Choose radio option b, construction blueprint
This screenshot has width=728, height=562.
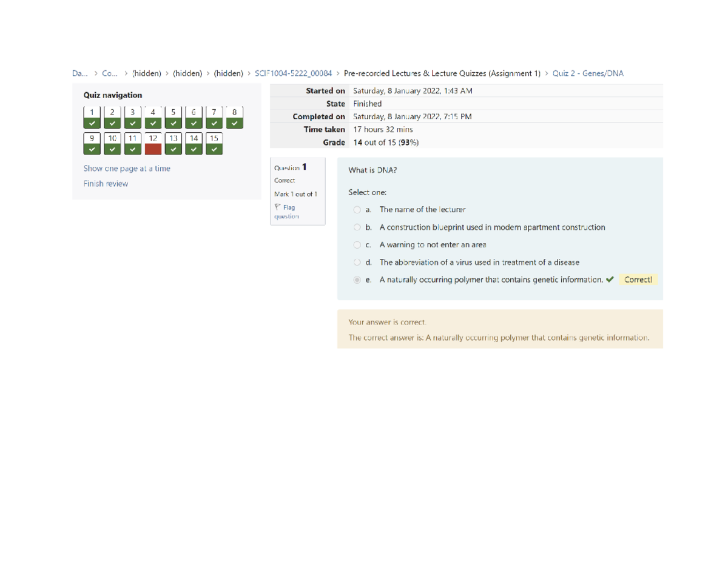(357, 227)
